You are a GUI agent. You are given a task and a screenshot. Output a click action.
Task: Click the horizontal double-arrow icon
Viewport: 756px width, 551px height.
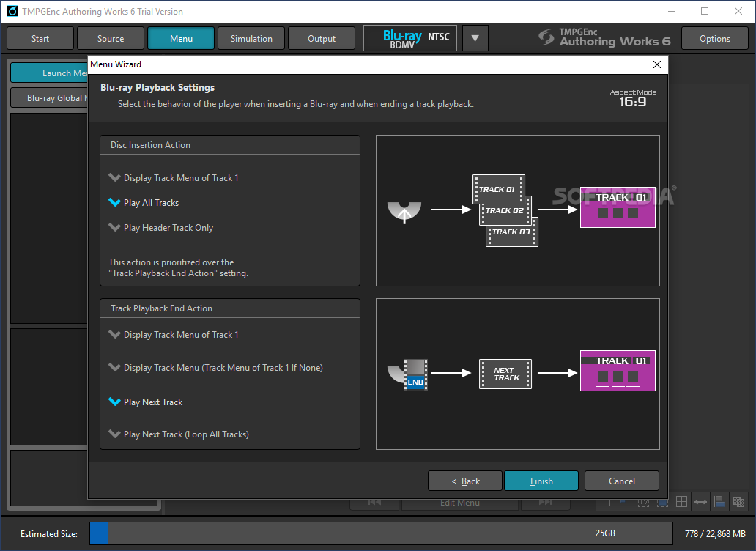[x=700, y=503]
